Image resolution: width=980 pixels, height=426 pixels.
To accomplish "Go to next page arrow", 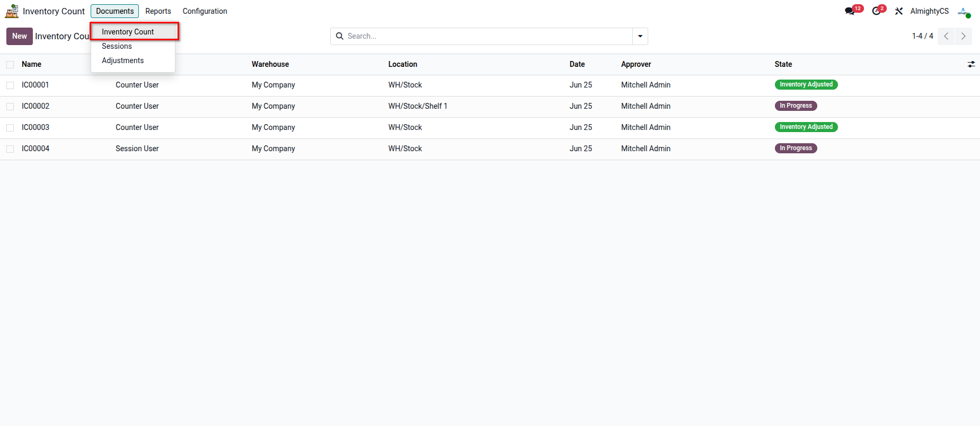I will [x=964, y=36].
